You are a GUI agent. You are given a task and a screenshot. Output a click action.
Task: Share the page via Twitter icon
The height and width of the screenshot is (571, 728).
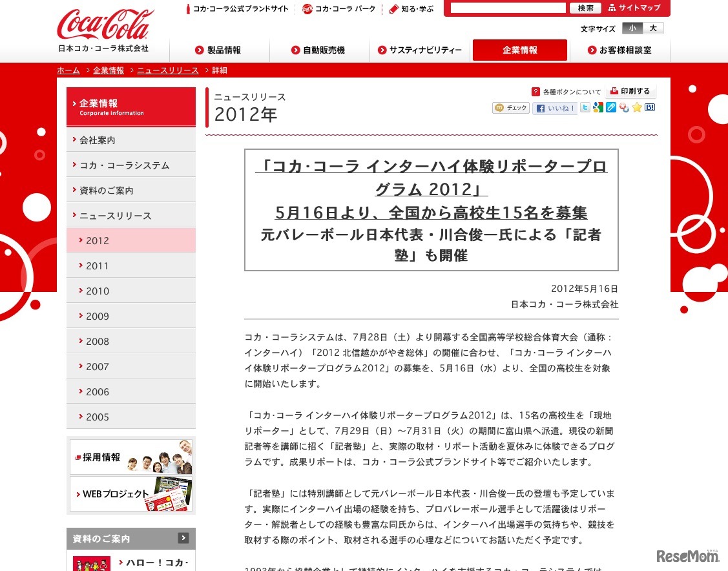pyautogui.click(x=585, y=107)
